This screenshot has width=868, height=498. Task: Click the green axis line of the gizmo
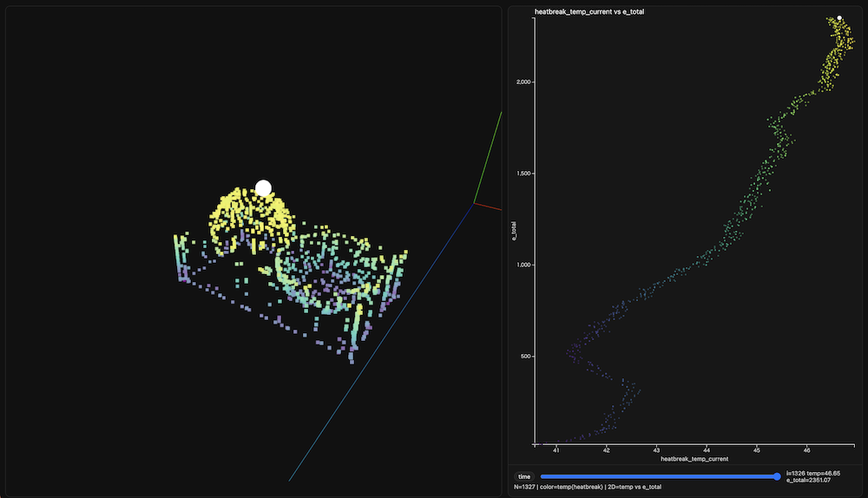pos(488,158)
